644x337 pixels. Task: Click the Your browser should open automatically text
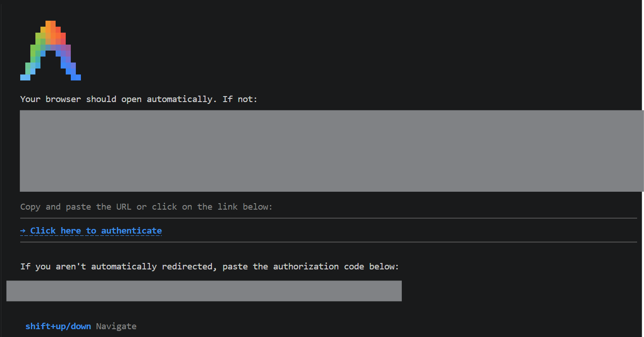119,99
